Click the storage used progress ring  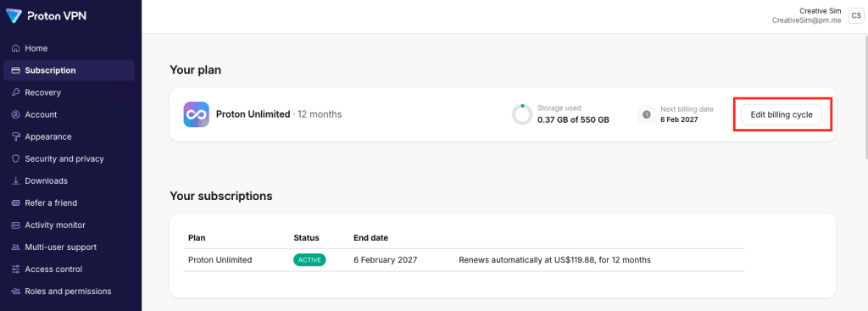coord(522,114)
